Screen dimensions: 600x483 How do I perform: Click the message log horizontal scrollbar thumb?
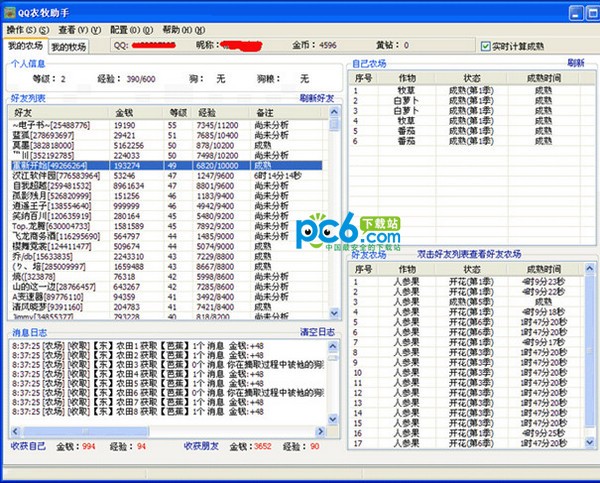point(85,432)
